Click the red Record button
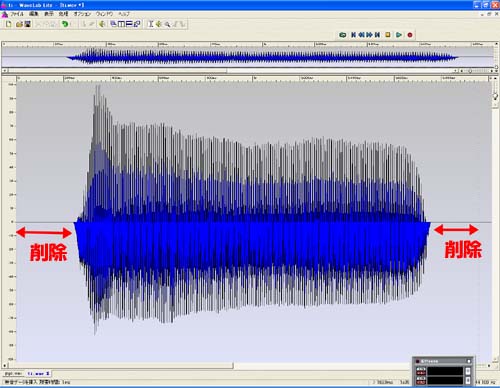 [410, 35]
